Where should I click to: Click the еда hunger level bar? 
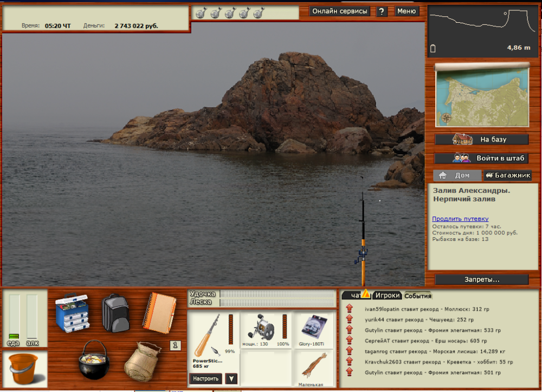[x=14, y=316]
